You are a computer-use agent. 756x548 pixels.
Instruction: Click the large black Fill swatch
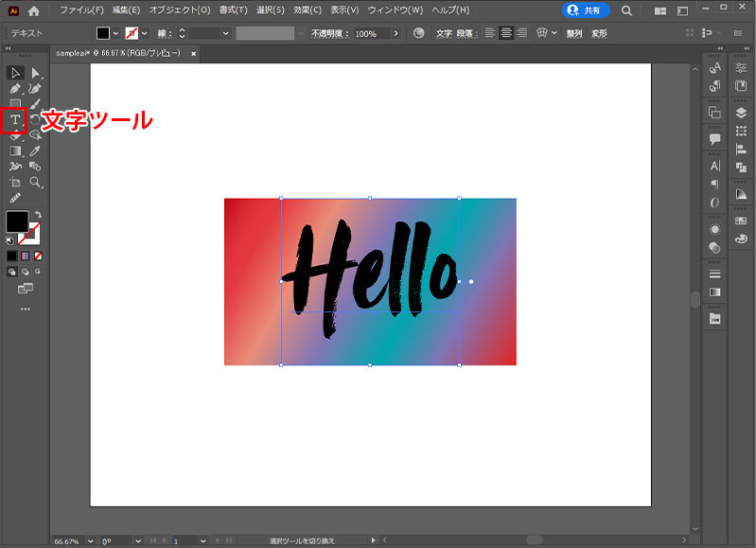tap(17, 221)
